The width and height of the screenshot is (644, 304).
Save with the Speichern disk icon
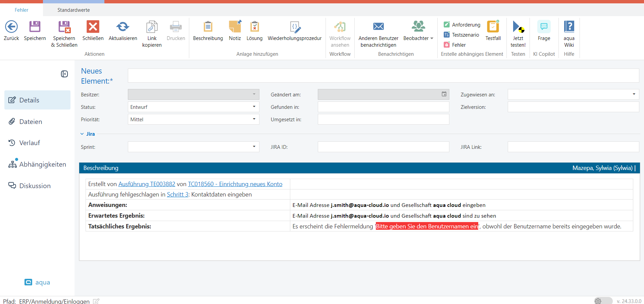[x=35, y=27]
